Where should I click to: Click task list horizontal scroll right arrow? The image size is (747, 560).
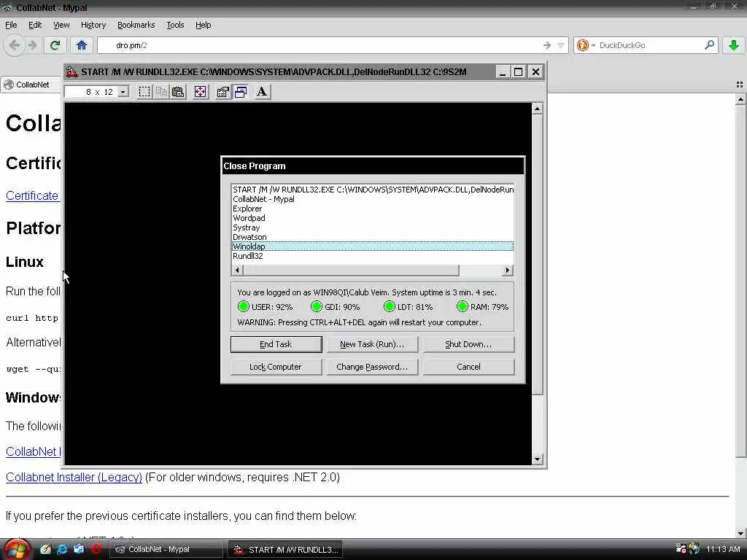(x=508, y=270)
